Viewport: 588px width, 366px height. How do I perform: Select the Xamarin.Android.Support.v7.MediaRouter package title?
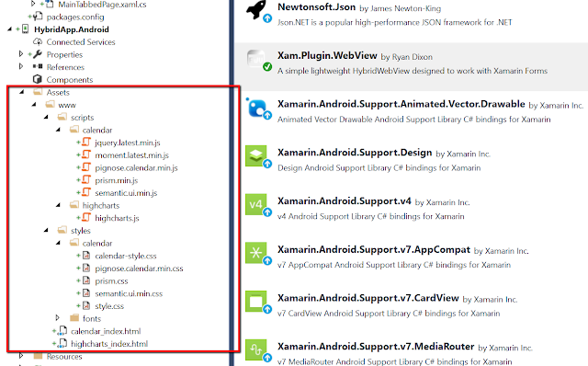(376, 347)
